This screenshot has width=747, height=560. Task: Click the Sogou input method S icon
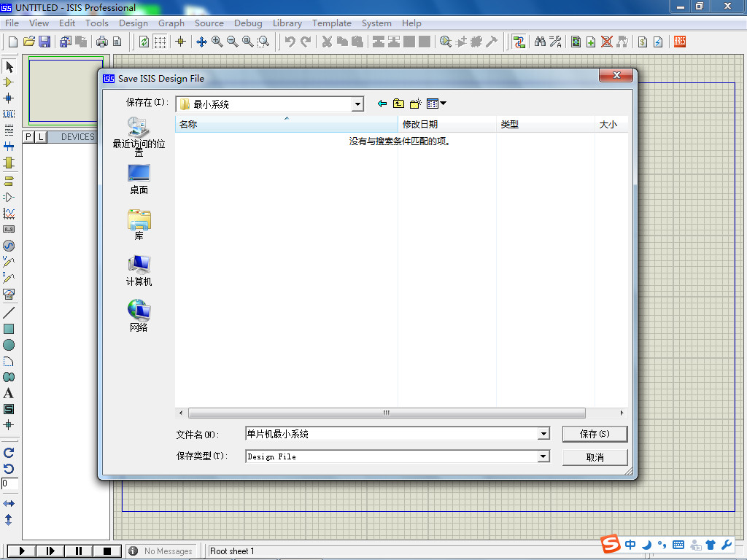[x=611, y=543]
